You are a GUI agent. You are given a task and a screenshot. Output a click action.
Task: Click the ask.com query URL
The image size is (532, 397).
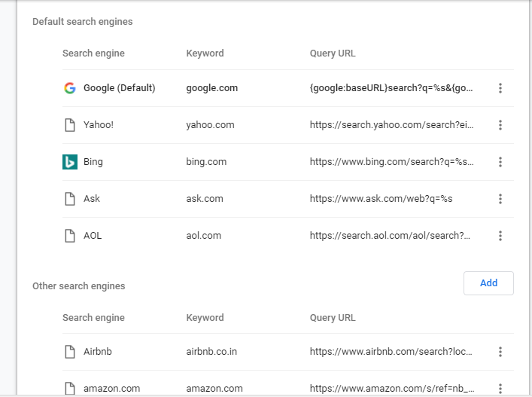pyautogui.click(x=381, y=199)
